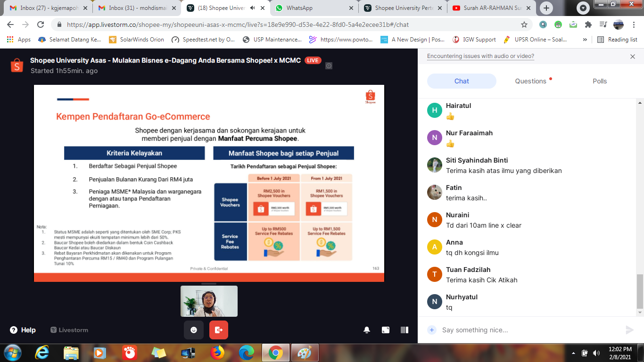Image resolution: width=644 pixels, height=362 pixels.
Task: Open the system volume speaker icon
Action: tap(596, 353)
